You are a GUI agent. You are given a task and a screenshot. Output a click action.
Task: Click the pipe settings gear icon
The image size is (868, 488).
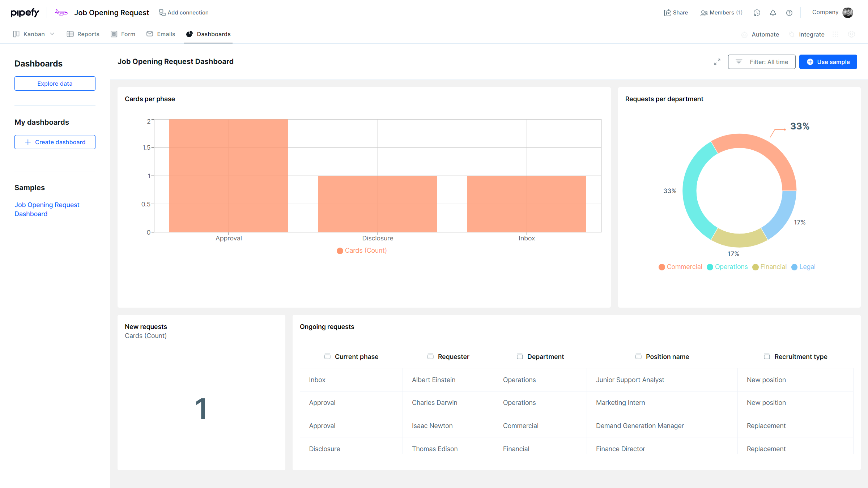[851, 34]
